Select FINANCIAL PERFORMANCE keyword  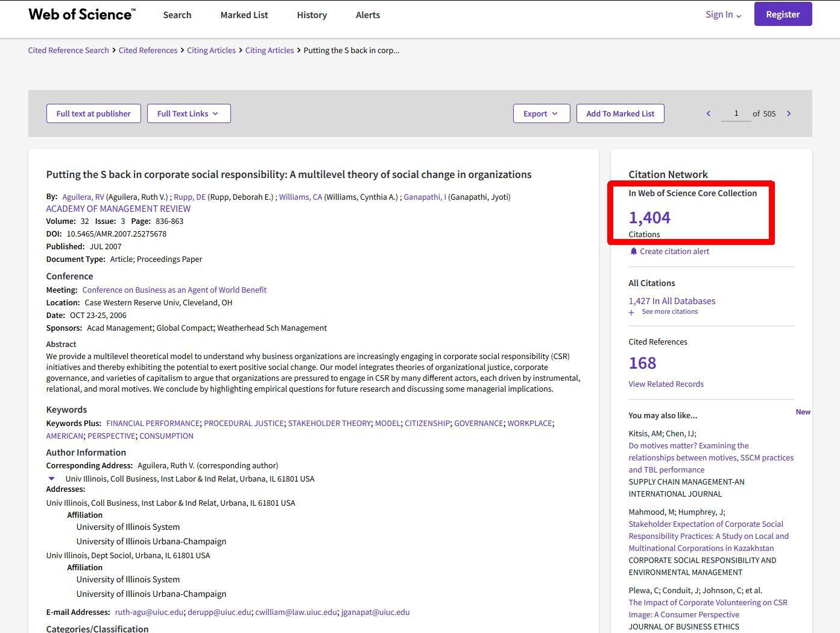[x=153, y=423]
